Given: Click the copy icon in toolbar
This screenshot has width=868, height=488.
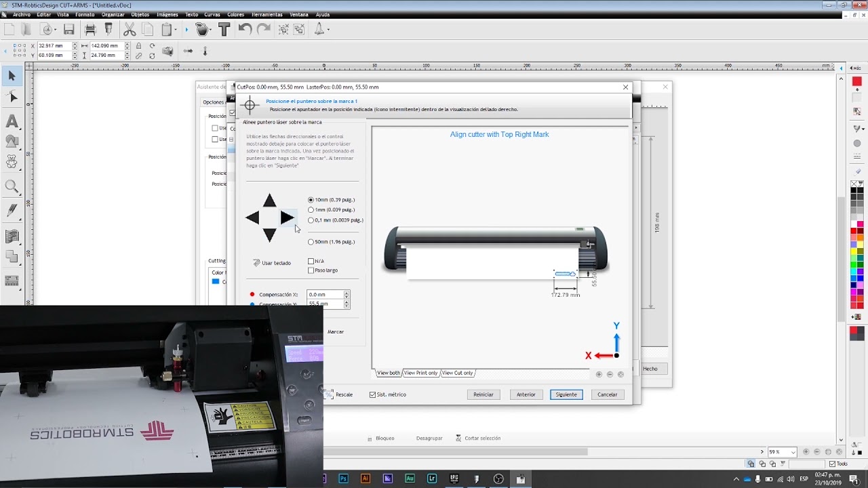Looking at the screenshot, I should pos(147,29).
